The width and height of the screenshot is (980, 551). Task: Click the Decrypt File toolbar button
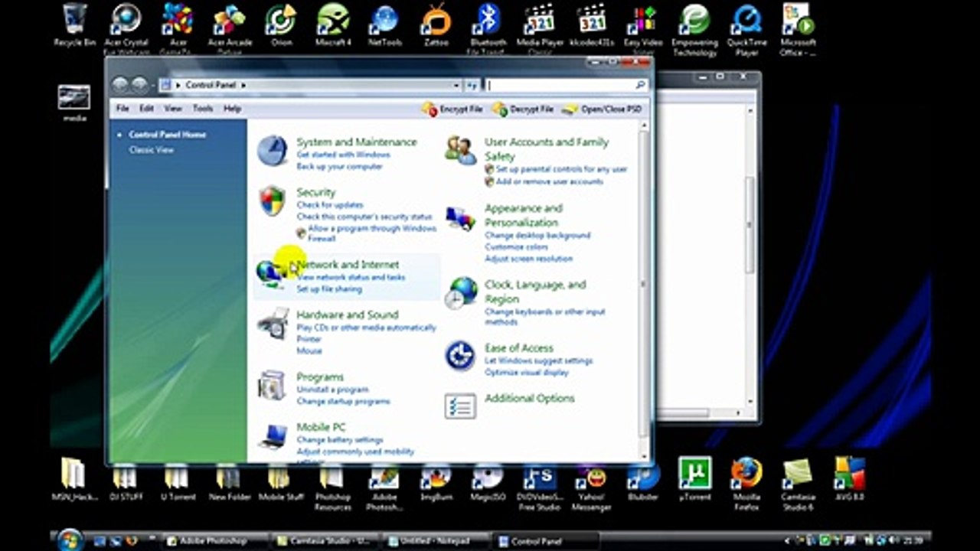pos(523,109)
